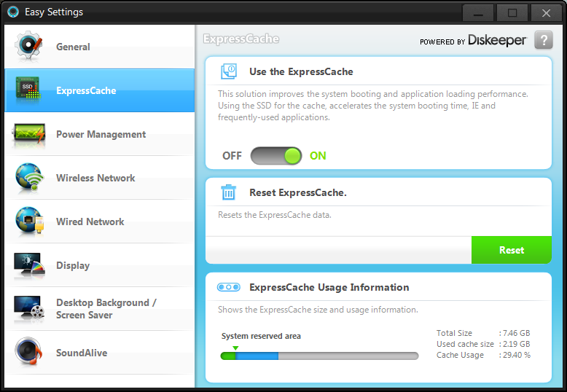567x392 pixels.
Task: Click the green ON label
Action: point(318,155)
